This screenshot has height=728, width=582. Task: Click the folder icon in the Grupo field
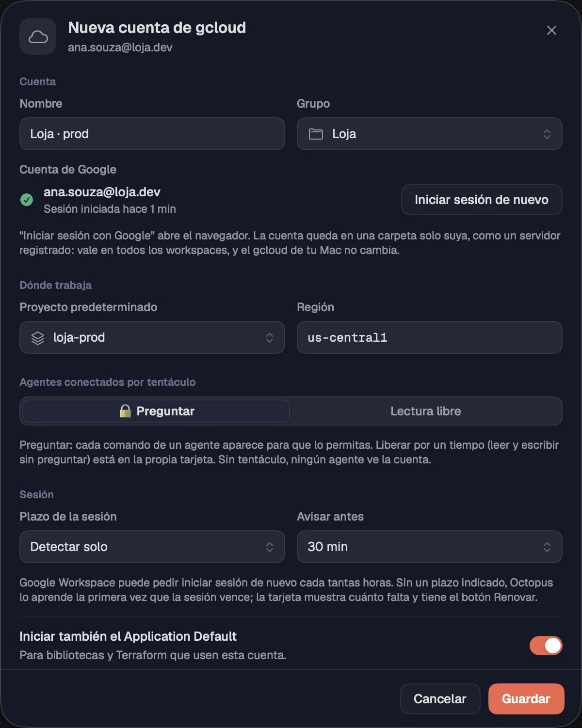tap(316, 134)
